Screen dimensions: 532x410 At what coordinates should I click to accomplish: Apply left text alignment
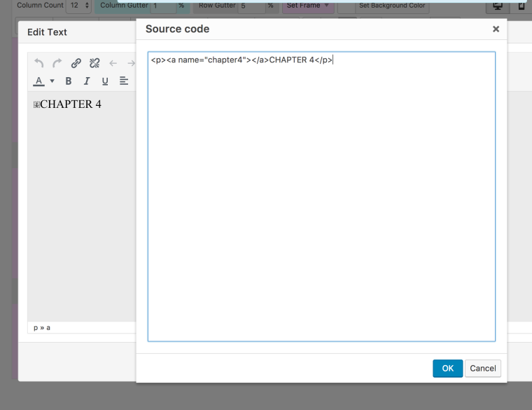click(x=123, y=81)
